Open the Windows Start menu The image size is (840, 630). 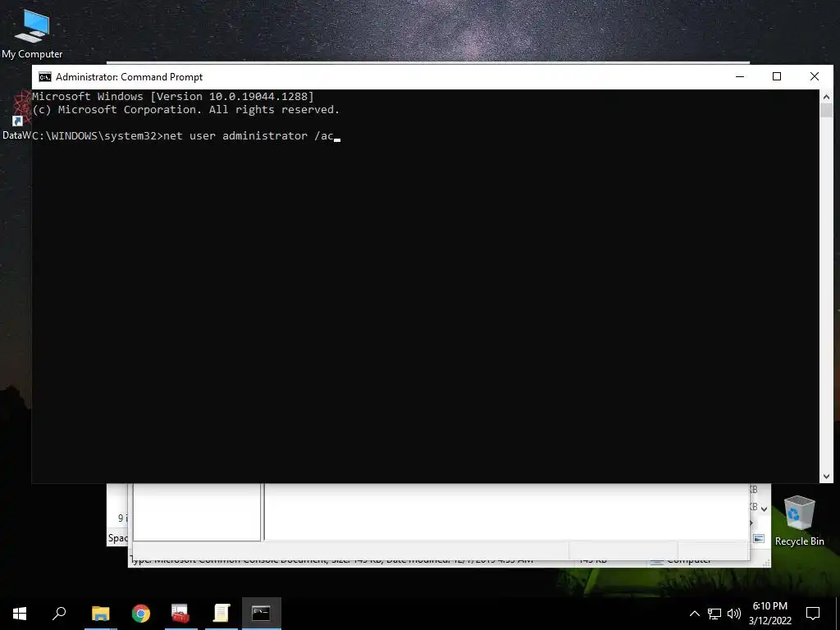point(20,614)
